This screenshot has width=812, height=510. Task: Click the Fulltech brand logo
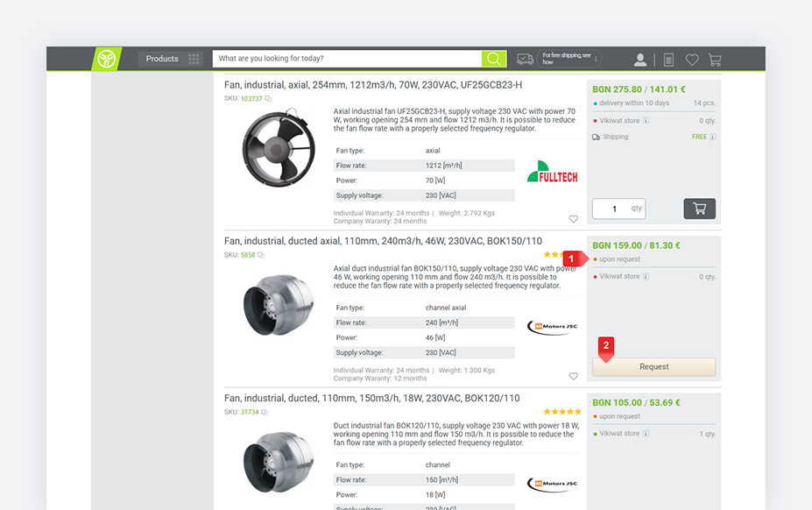(x=552, y=172)
